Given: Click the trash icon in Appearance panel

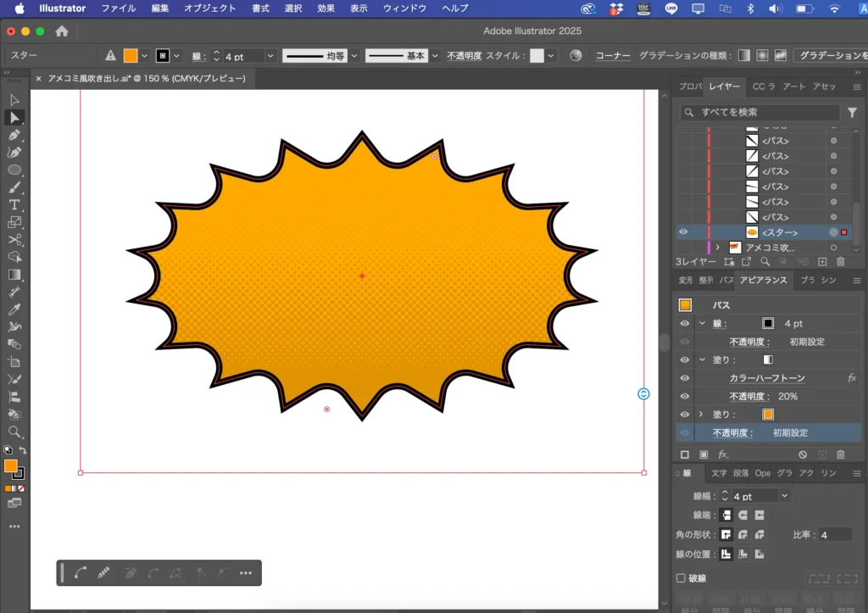Looking at the screenshot, I should click(841, 455).
